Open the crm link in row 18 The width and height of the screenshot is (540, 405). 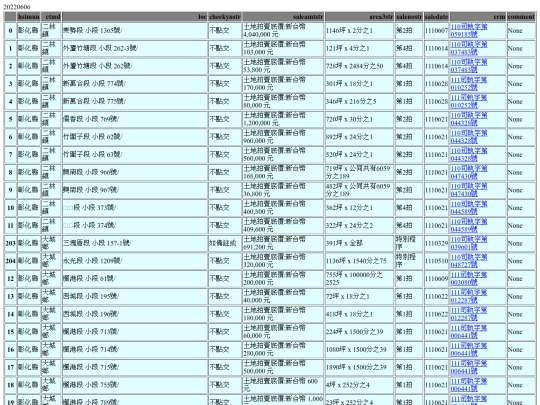(x=469, y=385)
